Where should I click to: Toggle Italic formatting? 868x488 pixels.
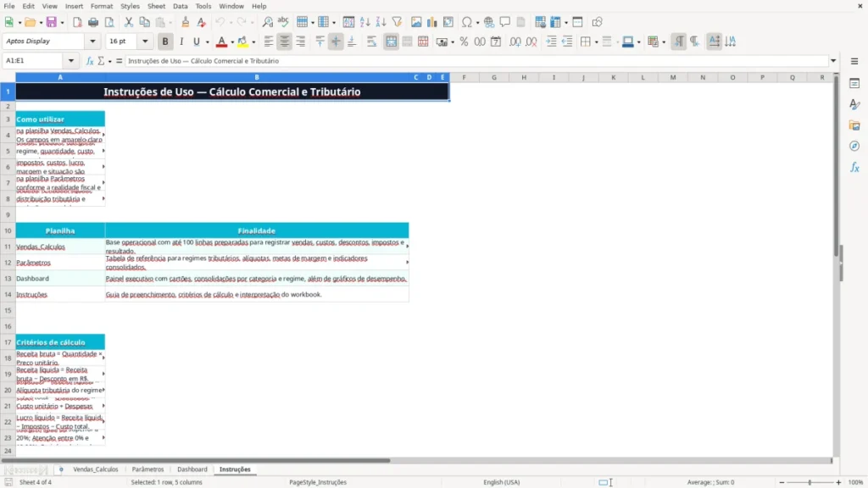click(x=181, y=42)
